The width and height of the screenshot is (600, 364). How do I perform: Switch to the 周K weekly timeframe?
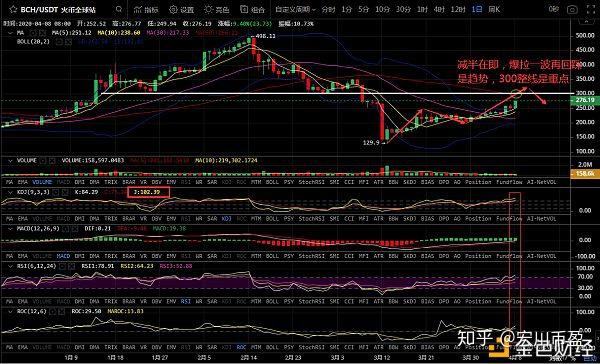[x=494, y=10]
